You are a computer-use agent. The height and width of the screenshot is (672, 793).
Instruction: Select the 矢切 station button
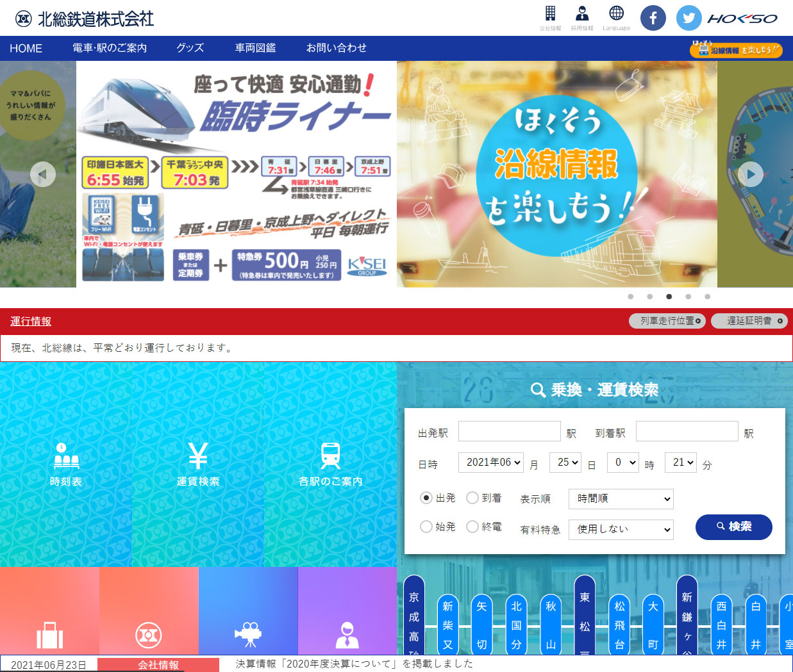click(482, 625)
